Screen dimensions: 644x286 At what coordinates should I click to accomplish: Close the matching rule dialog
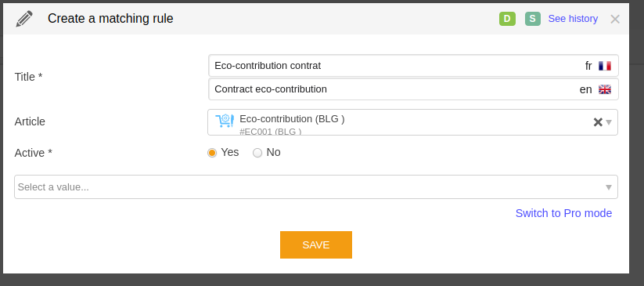click(615, 19)
